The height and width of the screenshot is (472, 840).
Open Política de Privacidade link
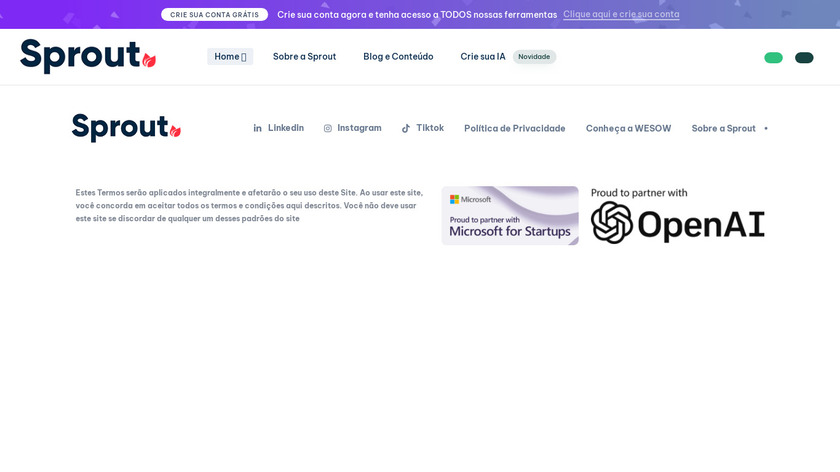pos(514,128)
